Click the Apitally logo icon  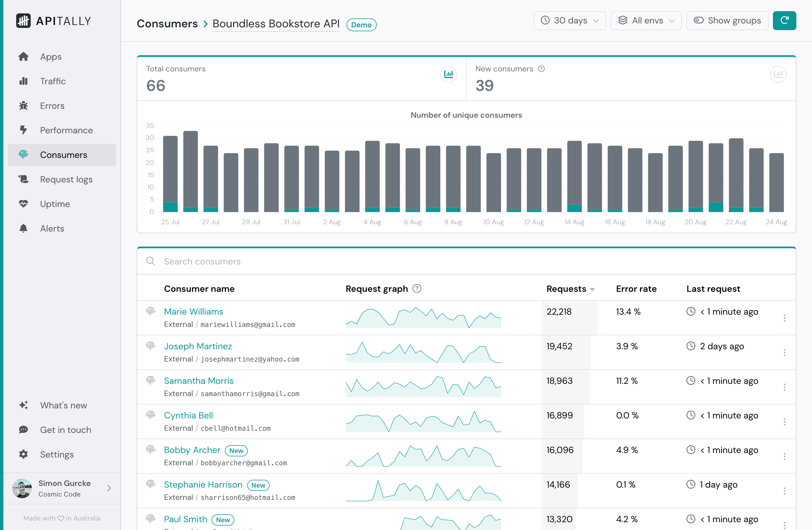click(23, 21)
